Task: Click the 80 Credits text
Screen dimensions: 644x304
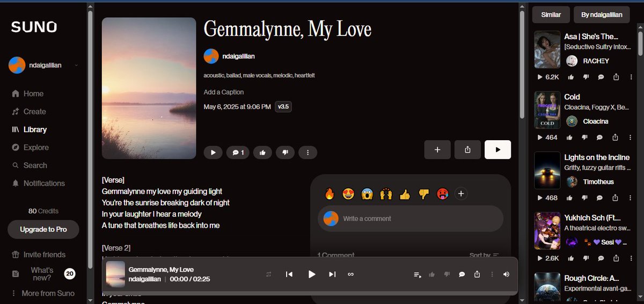Action: tap(43, 211)
